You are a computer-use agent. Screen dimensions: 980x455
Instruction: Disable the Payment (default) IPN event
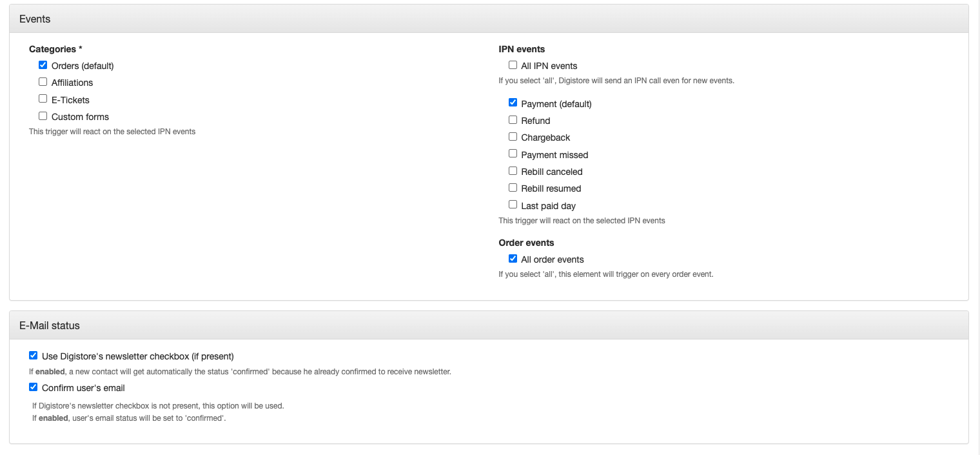(x=513, y=103)
